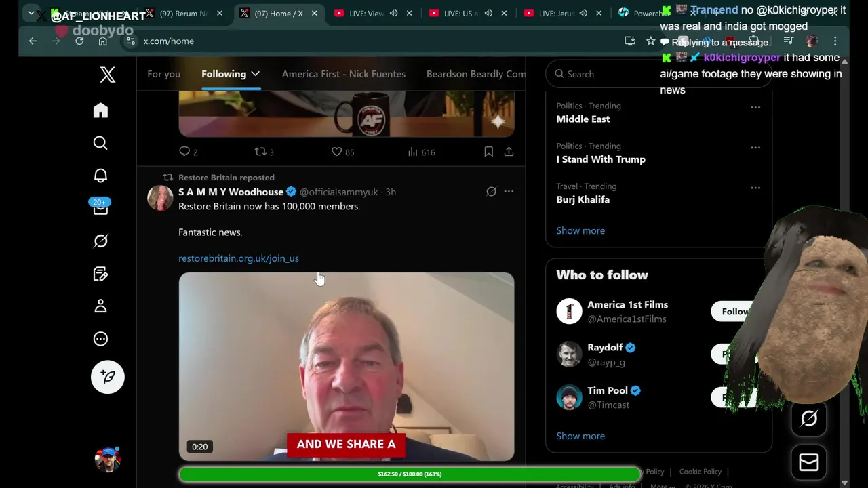The width and height of the screenshot is (868, 488).
Task: Bookmark the post above Sammy Woodhouse's
Action: (x=488, y=152)
